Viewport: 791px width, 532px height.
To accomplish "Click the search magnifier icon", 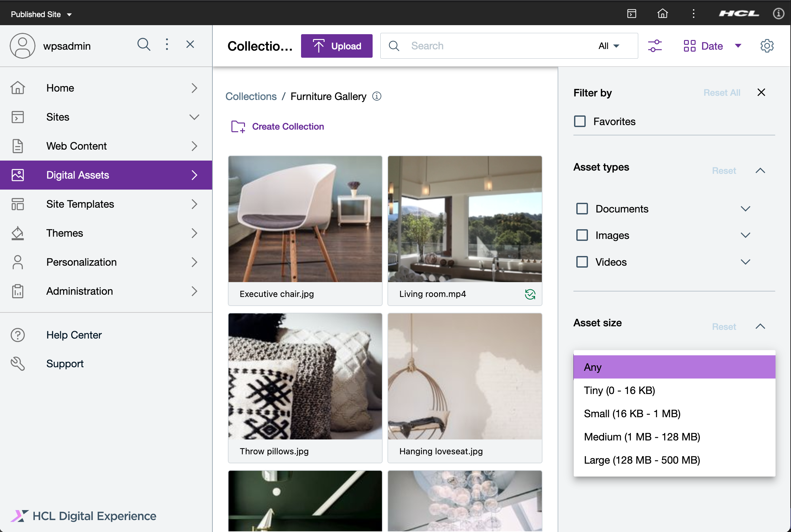I will point(395,46).
